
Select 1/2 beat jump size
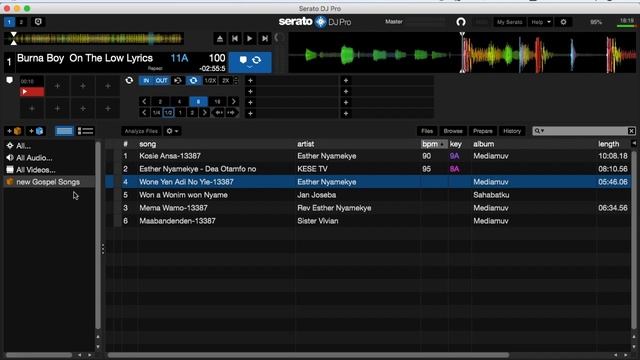point(168,113)
